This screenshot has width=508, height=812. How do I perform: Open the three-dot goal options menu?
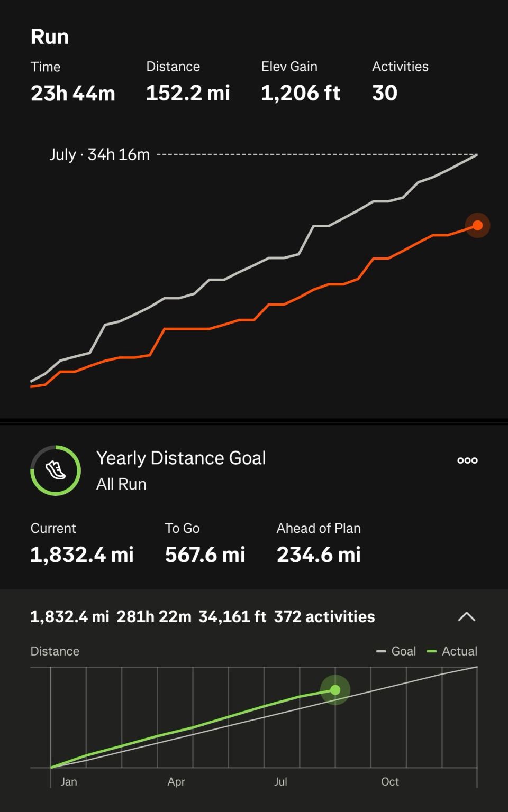467,460
